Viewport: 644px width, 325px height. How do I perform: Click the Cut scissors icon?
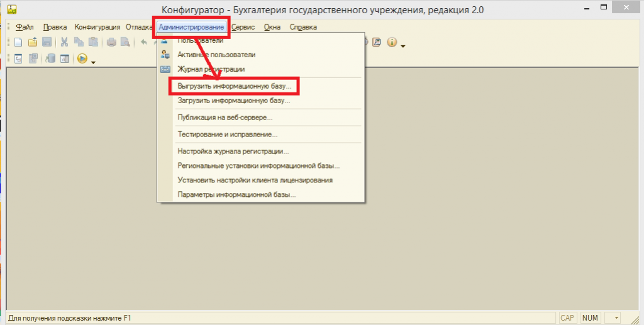coord(64,43)
